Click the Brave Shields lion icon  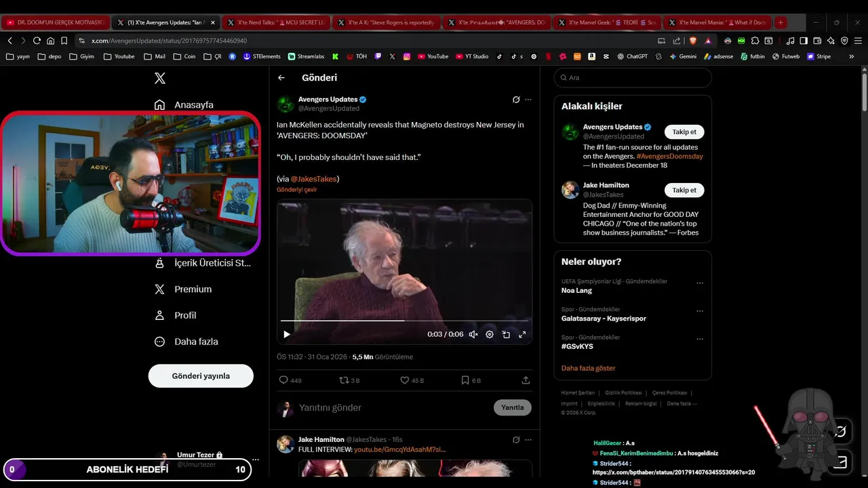pyautogui.click(x=694, y=41)
